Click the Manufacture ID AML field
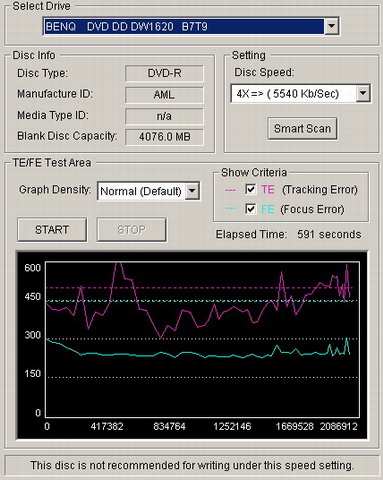 coord(164,95)
